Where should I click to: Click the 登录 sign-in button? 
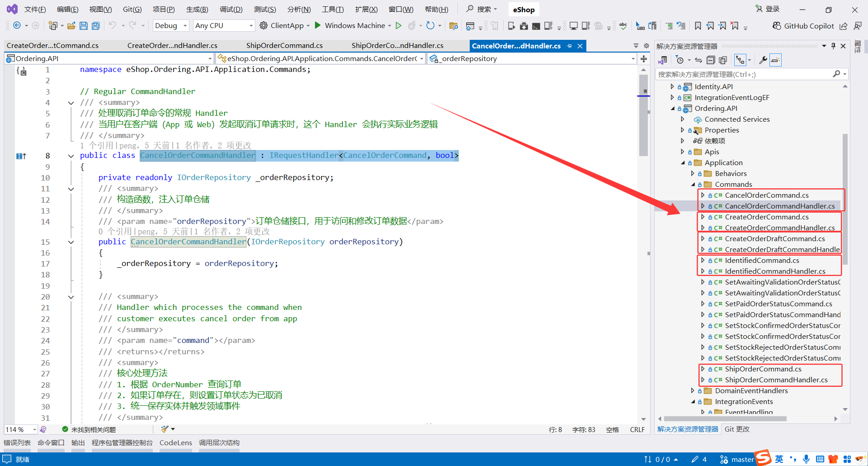point(768,9)
